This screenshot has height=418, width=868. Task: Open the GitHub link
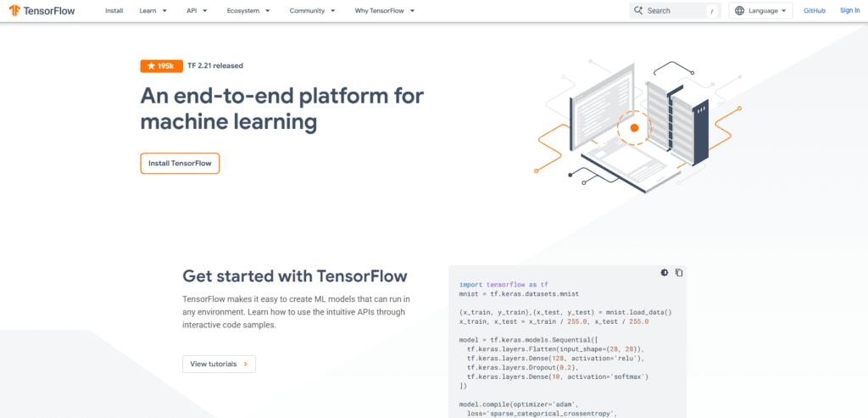815,10
